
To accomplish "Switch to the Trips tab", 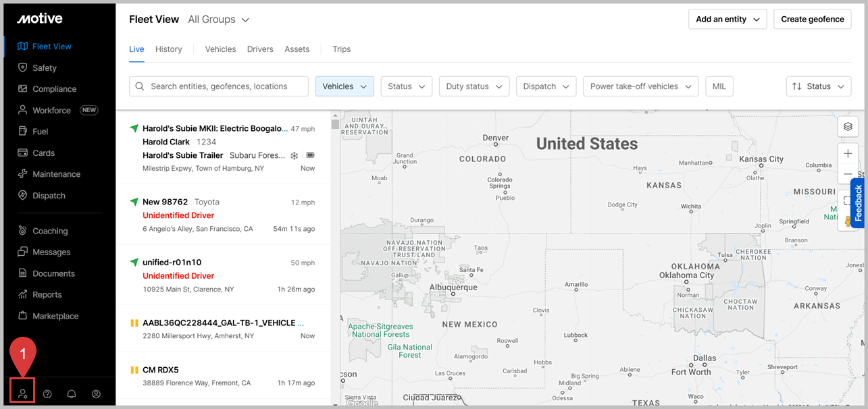I will 341,49.
